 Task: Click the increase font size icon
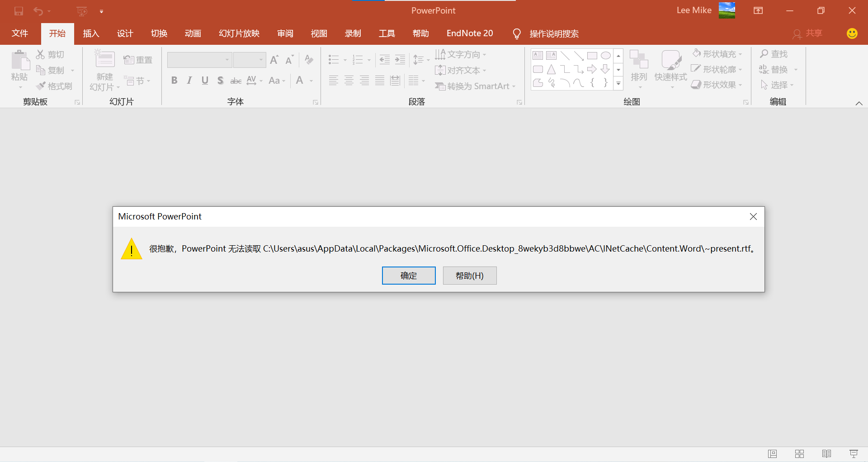(274, 60)
